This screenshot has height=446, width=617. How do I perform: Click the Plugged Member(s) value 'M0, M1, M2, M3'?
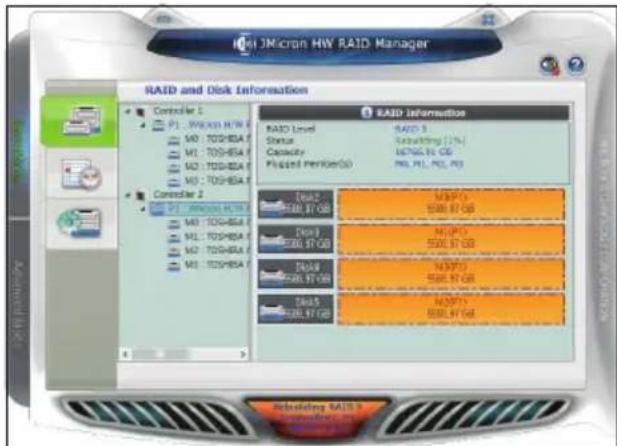[x=429, y=164]
